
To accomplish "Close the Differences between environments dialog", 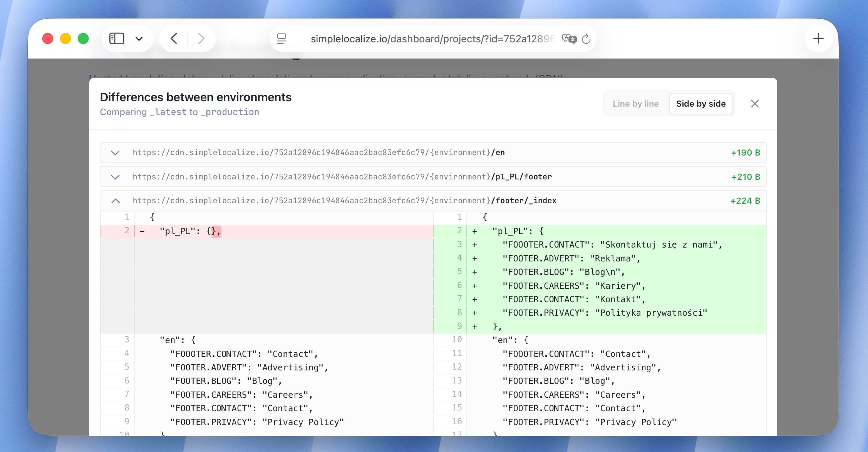I will click(x=754, y=104).
